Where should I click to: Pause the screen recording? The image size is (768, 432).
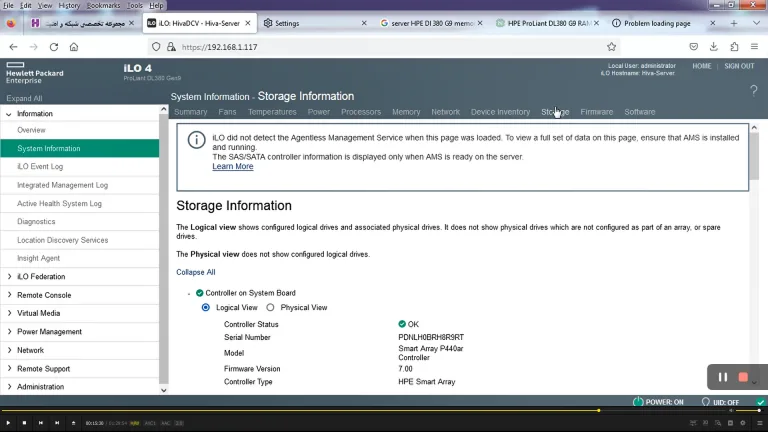pos(722,377)
